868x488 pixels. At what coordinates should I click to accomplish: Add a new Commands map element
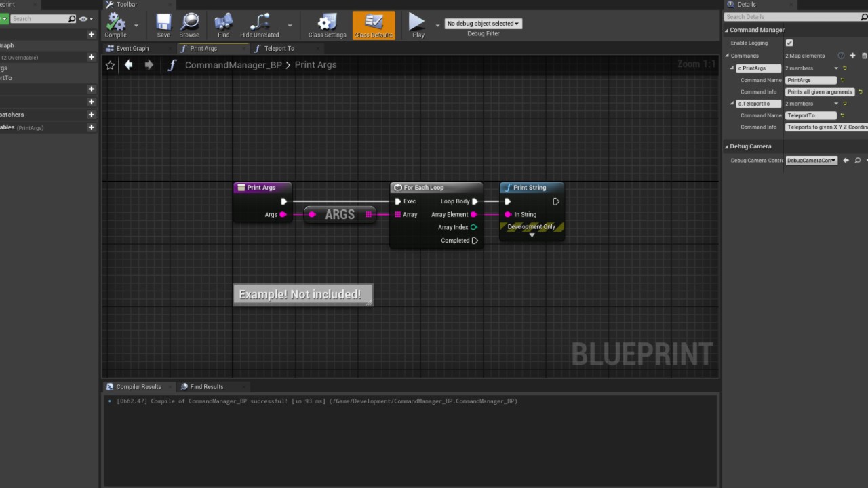click(853, 56)
